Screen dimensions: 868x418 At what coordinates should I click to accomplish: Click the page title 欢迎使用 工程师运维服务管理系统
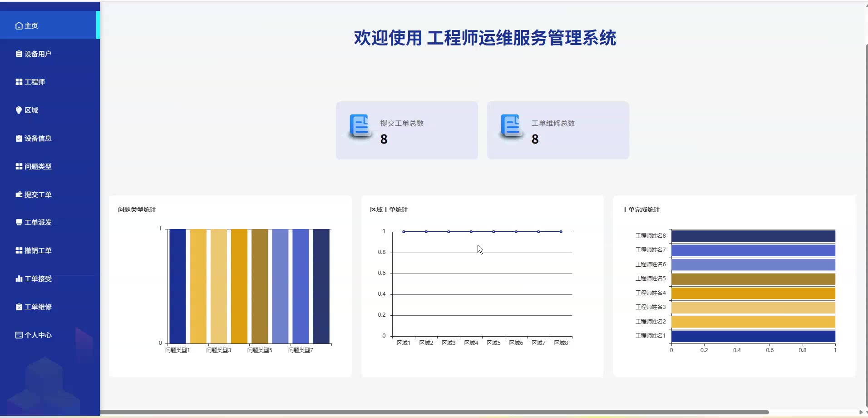point(485,38)
